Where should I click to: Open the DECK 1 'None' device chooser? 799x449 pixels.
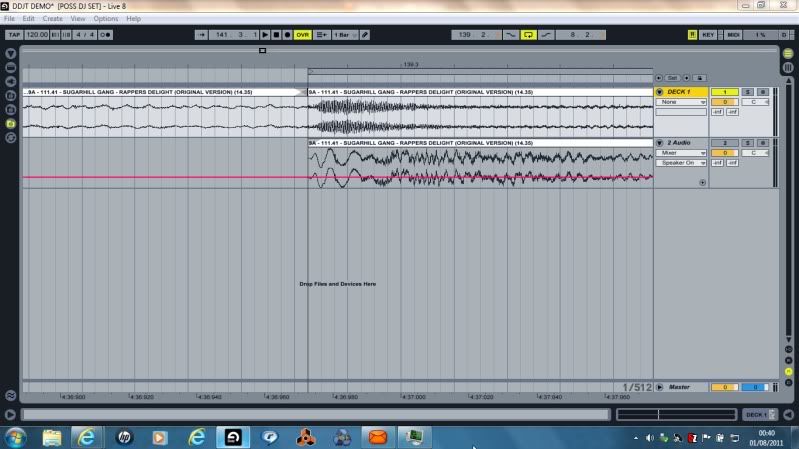click(681, 102)
